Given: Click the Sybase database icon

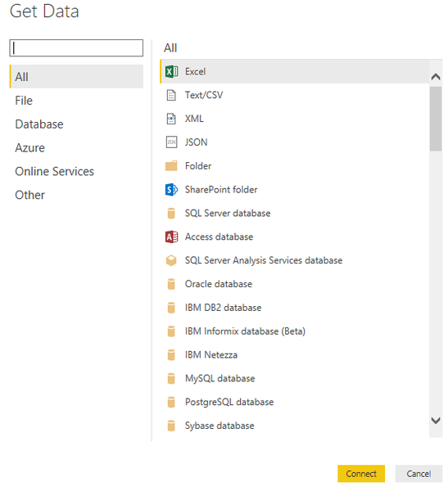Looking at the screenshot, I should 171,426.
